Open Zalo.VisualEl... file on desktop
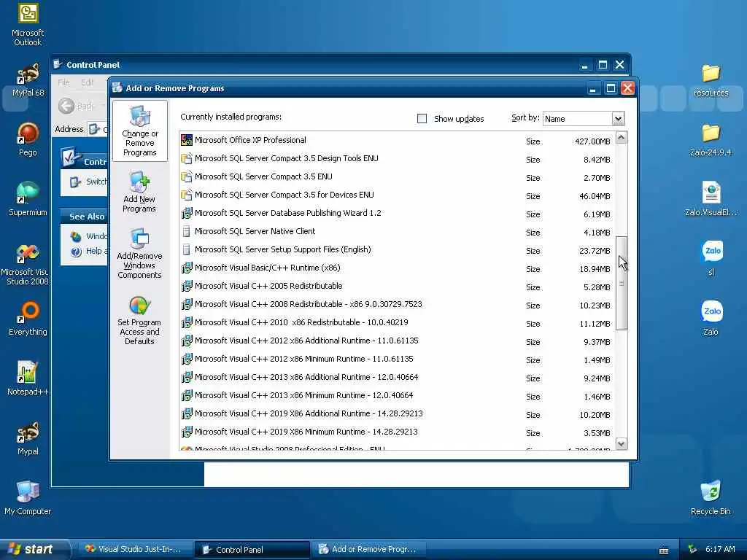Viewport: 747px width, 560px height. (x=711, y=199)
